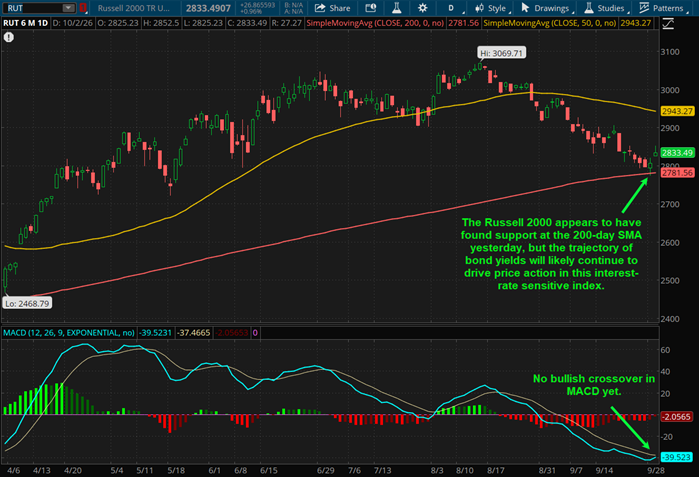
Task: Click the 2400 price axis label
Action: 670,319
